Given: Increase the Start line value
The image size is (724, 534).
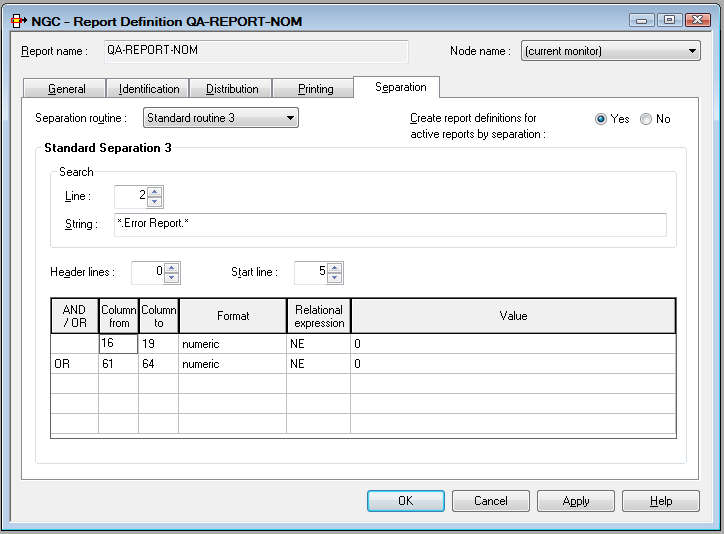Looking at the screenshot, I should pos(334,268).
